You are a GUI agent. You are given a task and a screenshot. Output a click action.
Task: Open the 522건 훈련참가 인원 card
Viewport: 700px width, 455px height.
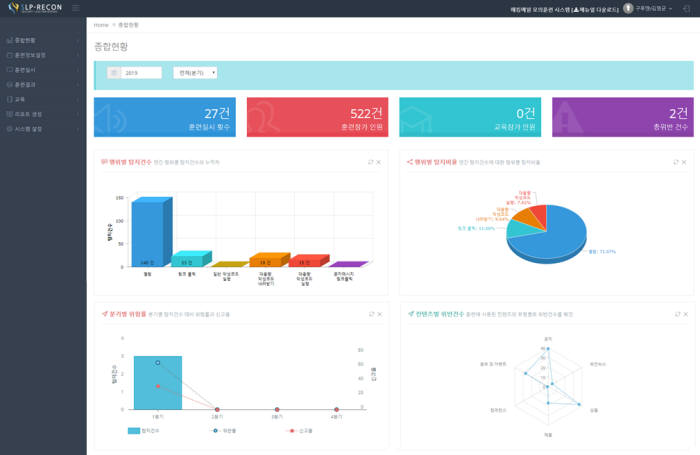coord(317,117)
